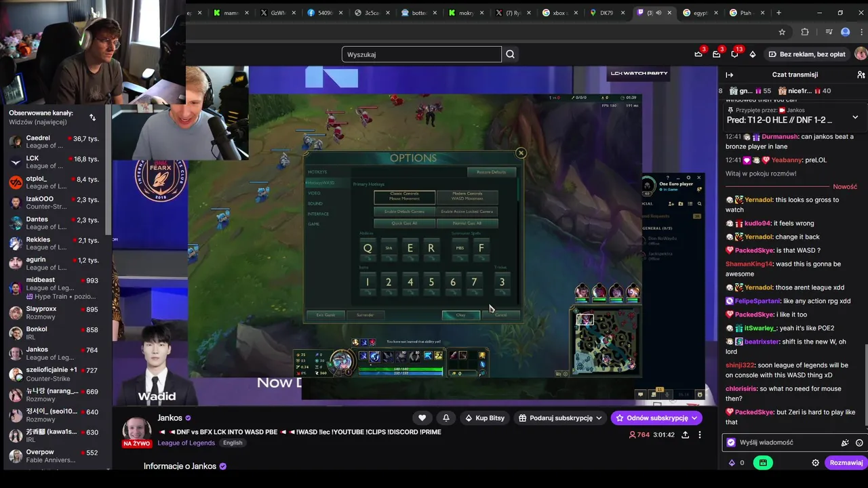Open midbeast channel with Hype Train
The width and height of the screenshot is (868, 488).
54,288
